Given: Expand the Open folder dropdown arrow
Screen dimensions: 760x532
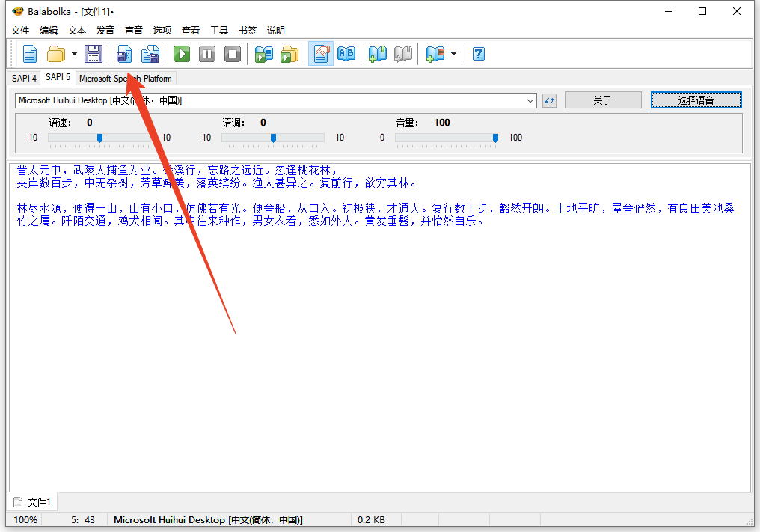Looking at the screenshot, I should [74, 54].
